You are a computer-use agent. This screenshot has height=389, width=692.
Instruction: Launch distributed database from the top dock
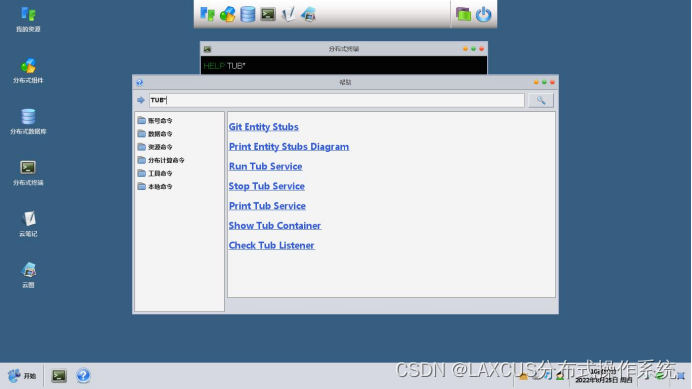248,14
